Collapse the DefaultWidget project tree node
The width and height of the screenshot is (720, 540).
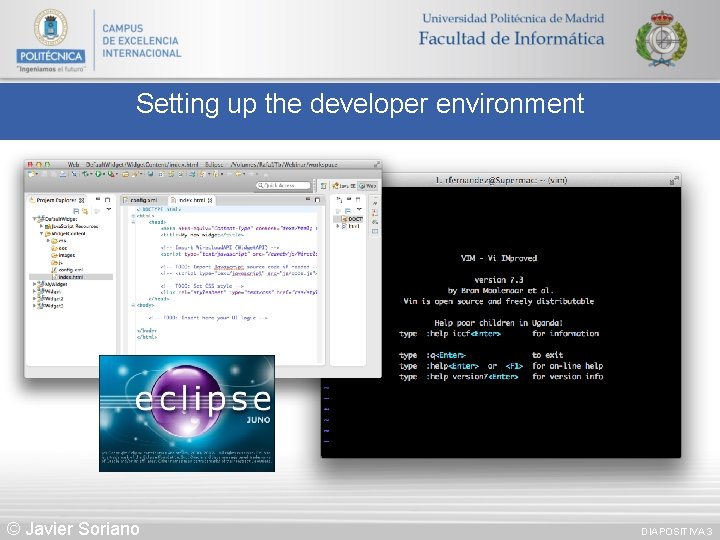(34, 219)
